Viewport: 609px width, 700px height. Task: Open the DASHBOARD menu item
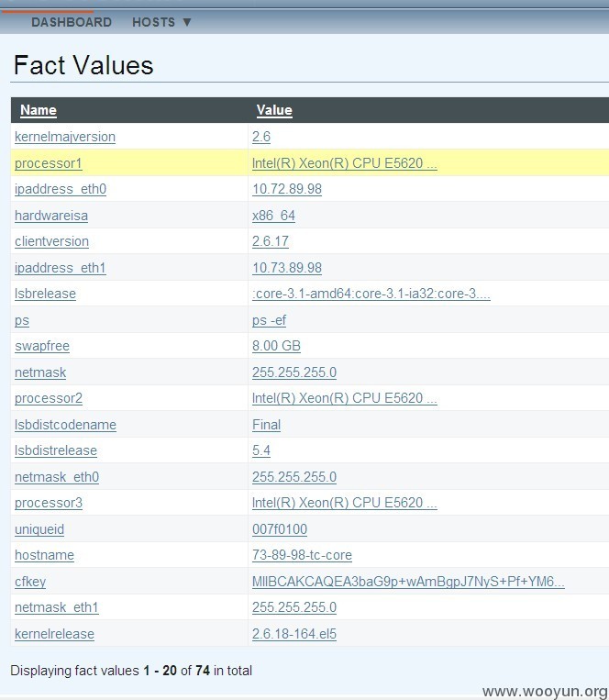[x=72, y=22]
